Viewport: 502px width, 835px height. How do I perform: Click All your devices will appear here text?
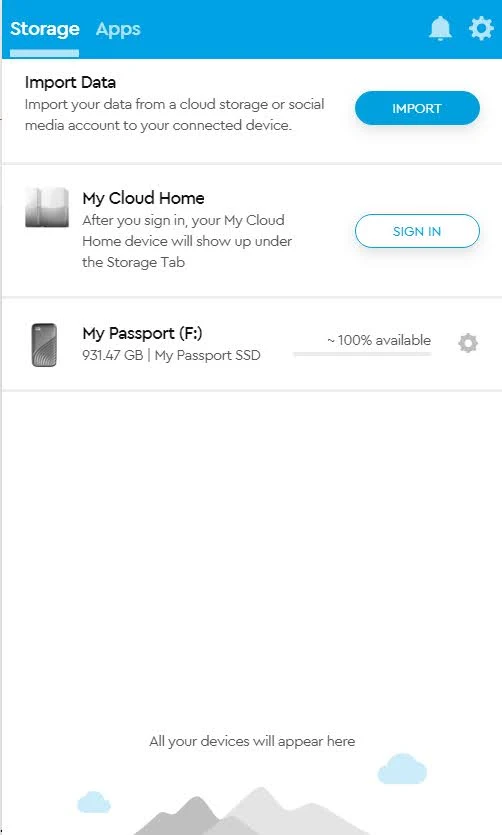[x=252, y=741]
